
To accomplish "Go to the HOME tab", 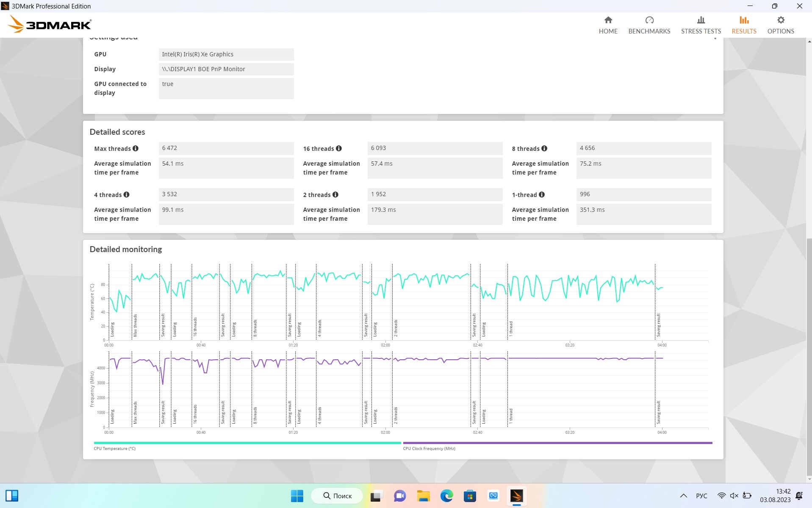I will 608,25.
